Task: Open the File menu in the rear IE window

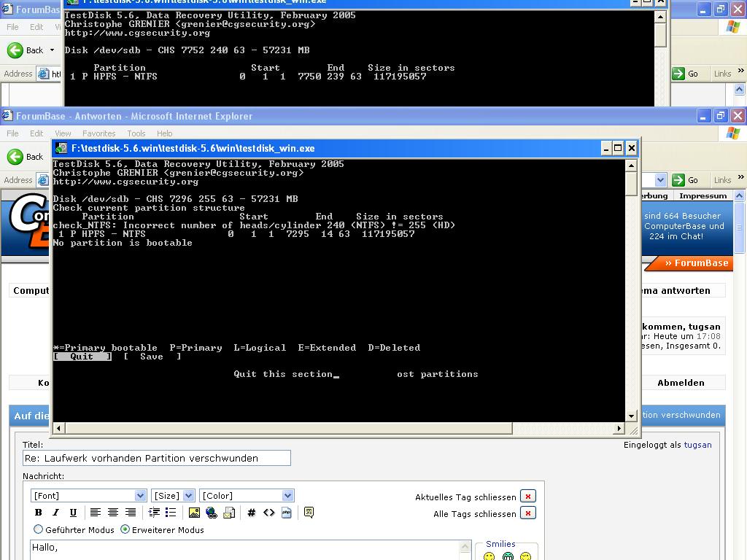Action: (12, 27)
